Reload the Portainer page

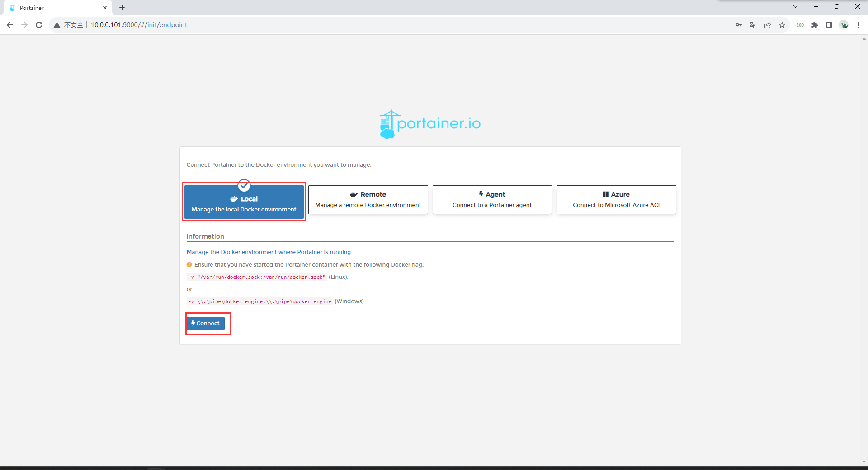(39, 25)
